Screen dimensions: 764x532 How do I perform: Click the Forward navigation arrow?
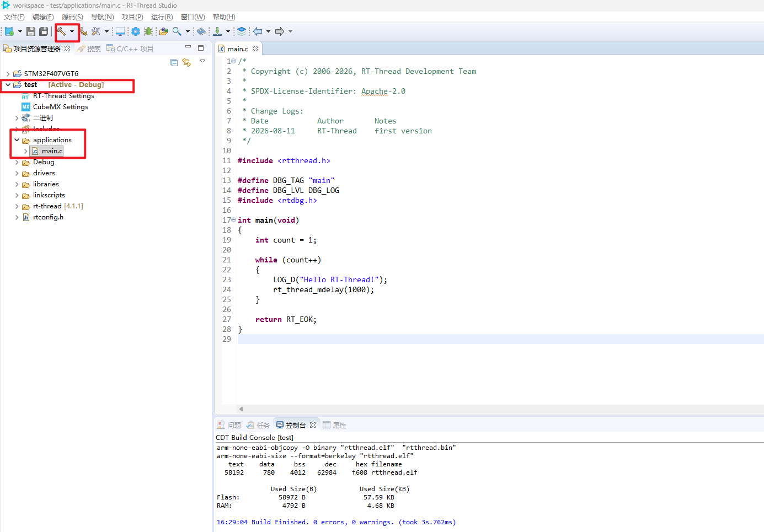[x=280, y=31]
